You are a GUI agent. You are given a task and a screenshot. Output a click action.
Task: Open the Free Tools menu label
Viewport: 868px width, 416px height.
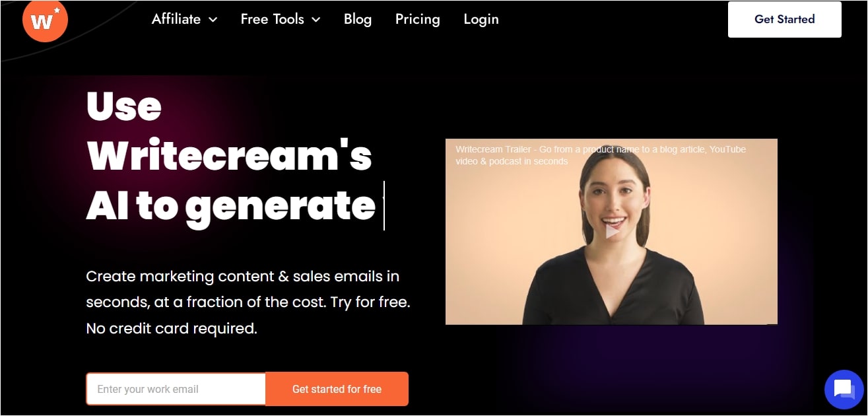tap(272, 19)
